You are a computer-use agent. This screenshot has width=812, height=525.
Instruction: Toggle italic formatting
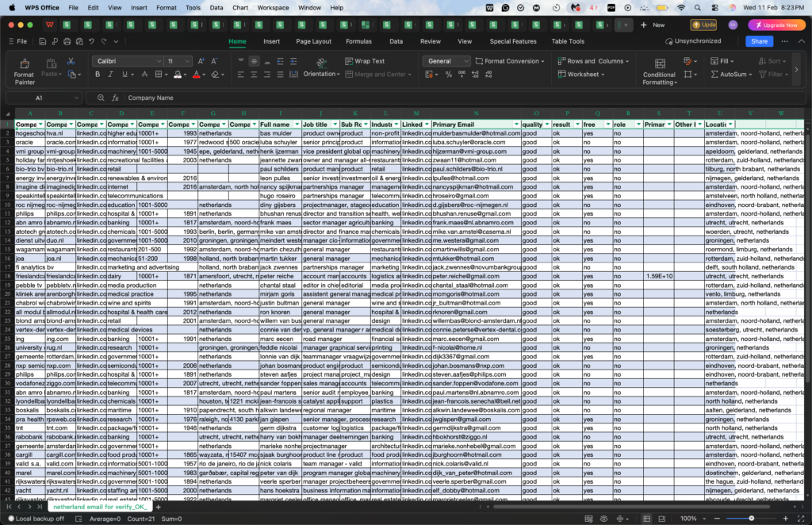point(109,73)
